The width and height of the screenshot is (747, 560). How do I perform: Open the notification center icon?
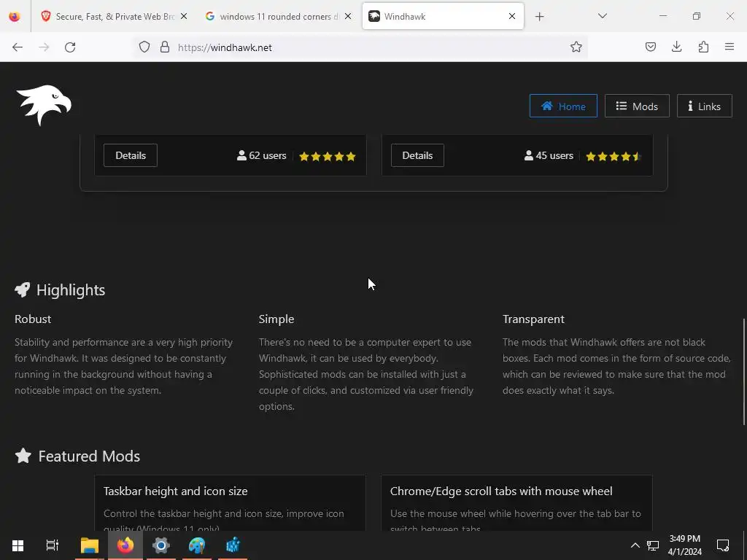723,545
